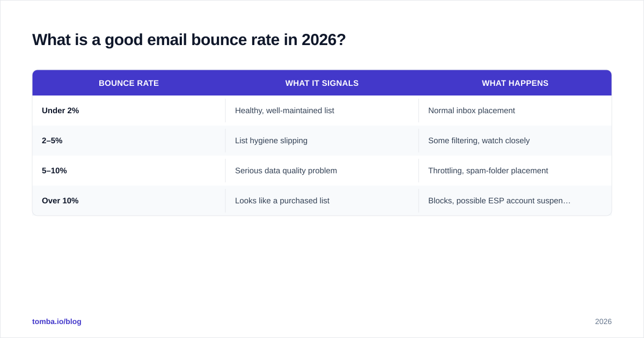
Task: Click 'Some filtering, watch closely' cell
Action: point(515,141)
